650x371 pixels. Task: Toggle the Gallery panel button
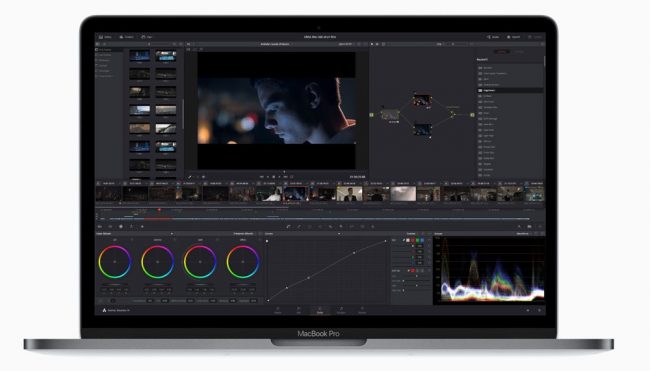tap(105, 37)
